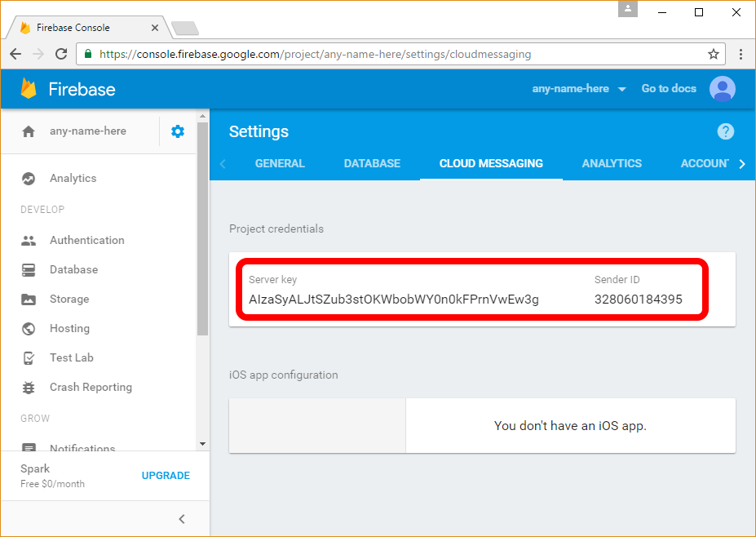The image size is (756, 537).
Task: Click the green secure padlock icon
Action: 88,54
